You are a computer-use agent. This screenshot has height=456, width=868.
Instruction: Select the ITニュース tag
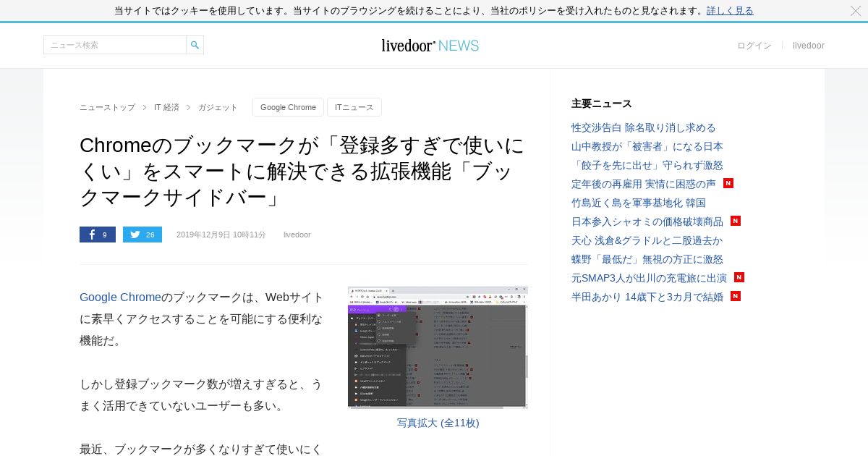pos(354,107)
